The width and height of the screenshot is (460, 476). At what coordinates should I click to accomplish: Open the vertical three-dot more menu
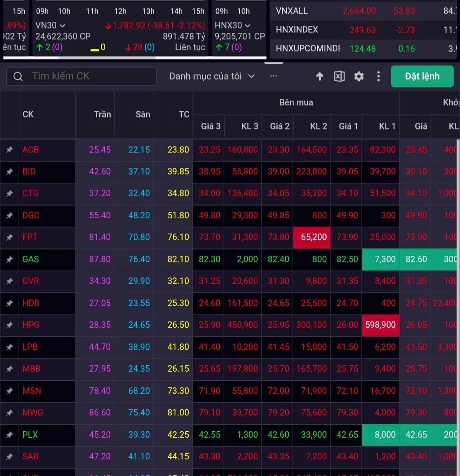point(378,76)
